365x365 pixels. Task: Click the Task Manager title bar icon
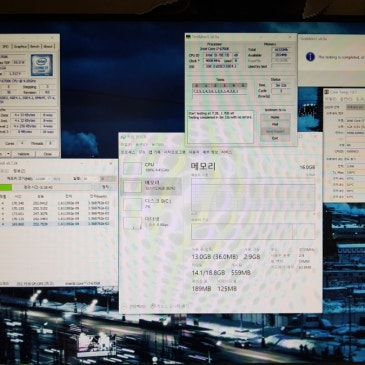coord(123,137)
